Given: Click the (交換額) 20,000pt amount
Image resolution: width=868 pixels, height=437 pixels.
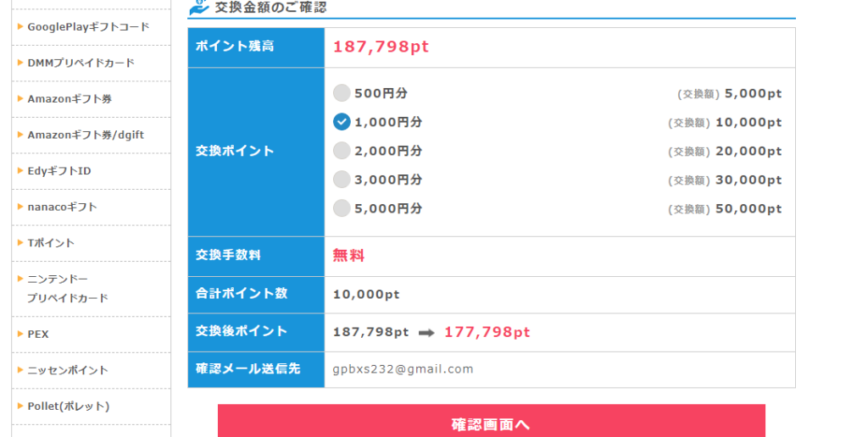Looking at the screenshot, I should (x=725, y=151).
